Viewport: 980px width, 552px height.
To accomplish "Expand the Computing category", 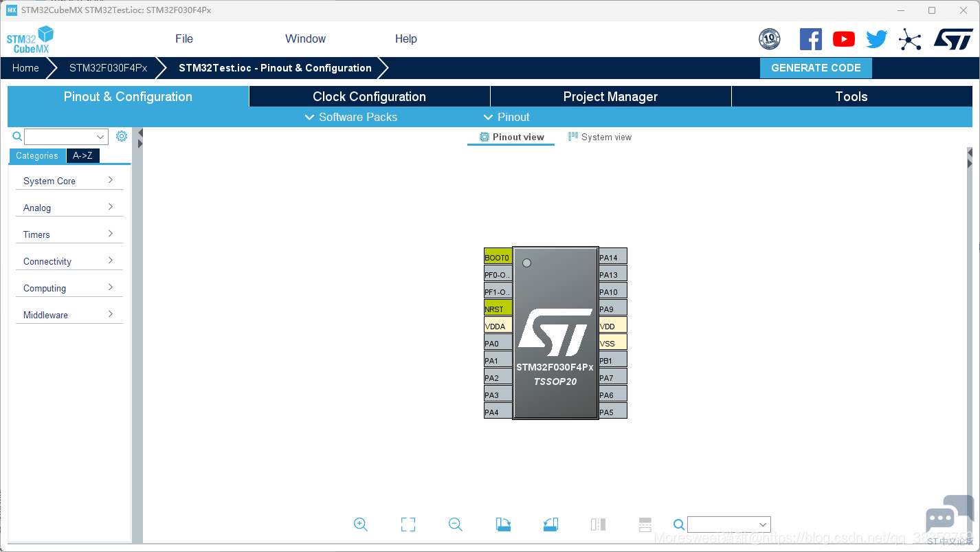I will point(69,288).
